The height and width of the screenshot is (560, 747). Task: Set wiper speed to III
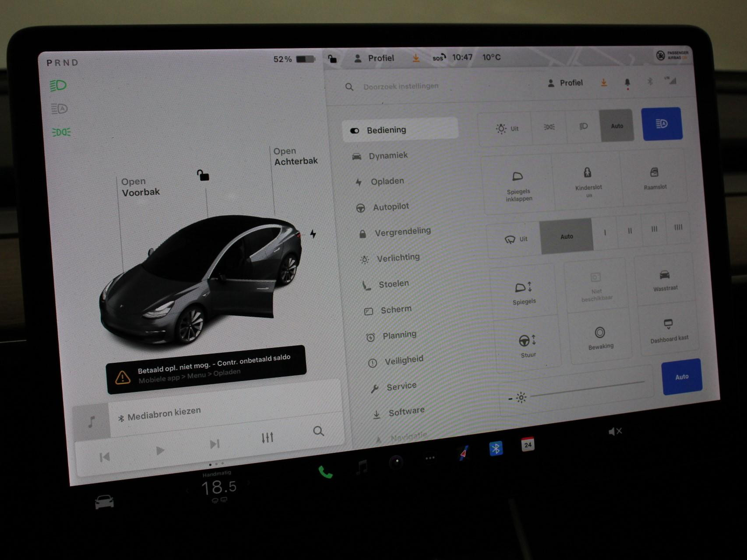(654, 229)
